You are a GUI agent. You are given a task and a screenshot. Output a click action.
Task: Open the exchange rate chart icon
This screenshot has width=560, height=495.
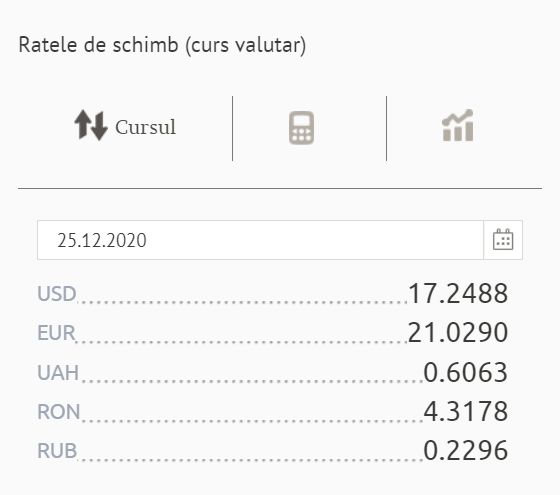pos(458,125)
